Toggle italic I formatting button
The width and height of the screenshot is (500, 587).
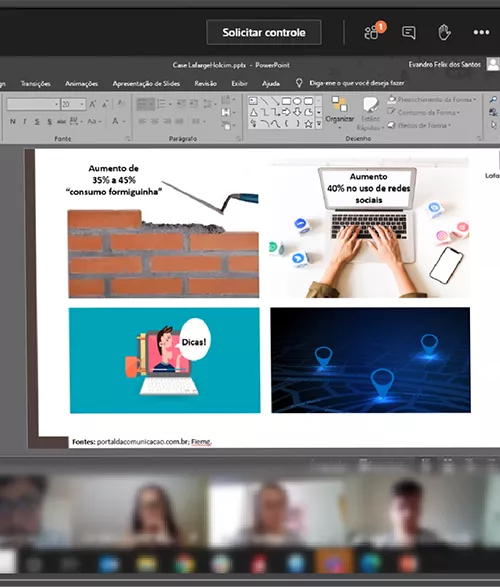25,121
